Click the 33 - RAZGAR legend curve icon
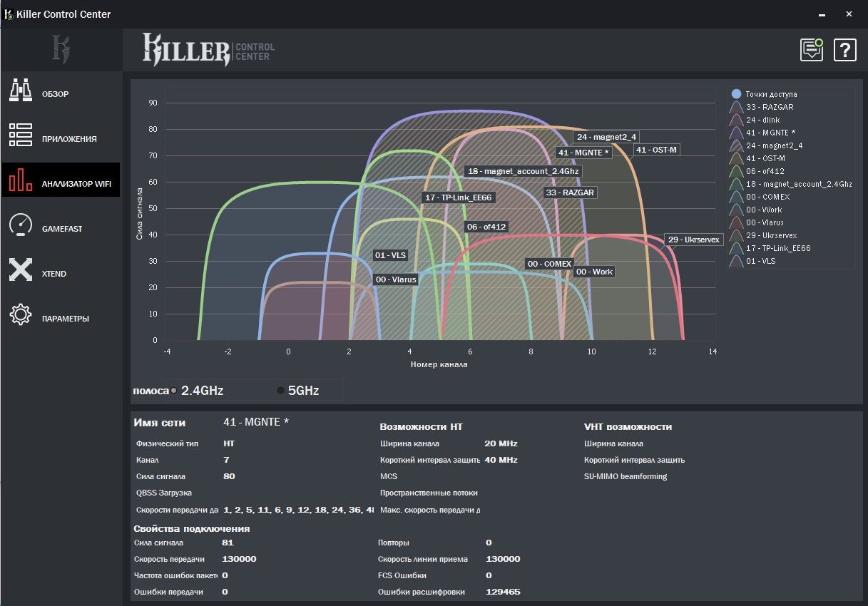This screenshot has height=606, width=868. tap(737, 107)
